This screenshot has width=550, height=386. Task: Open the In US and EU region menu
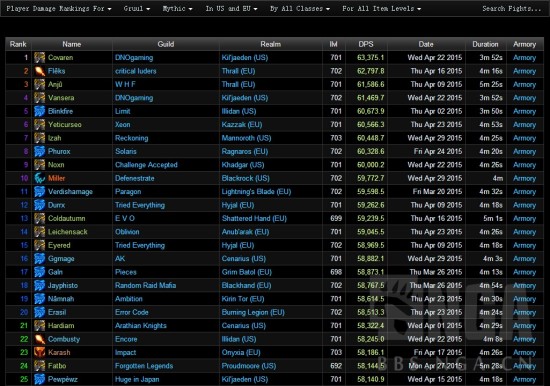pos(232,8)
